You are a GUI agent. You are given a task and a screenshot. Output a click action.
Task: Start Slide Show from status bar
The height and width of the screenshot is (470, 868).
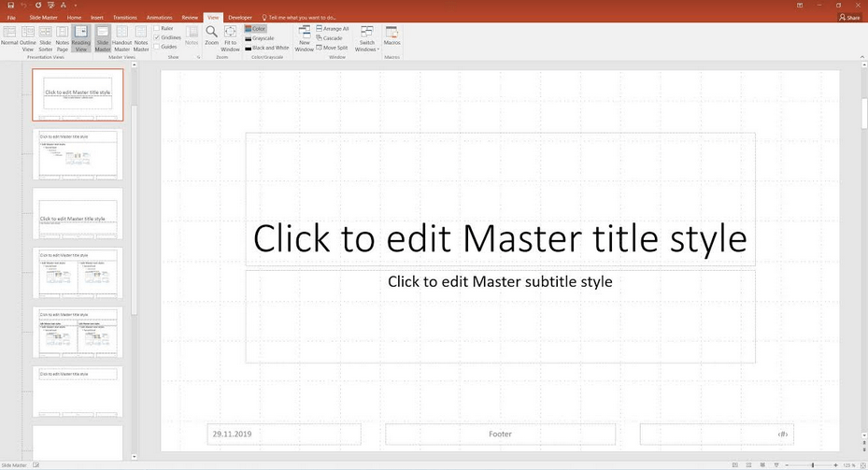[776, 465]
